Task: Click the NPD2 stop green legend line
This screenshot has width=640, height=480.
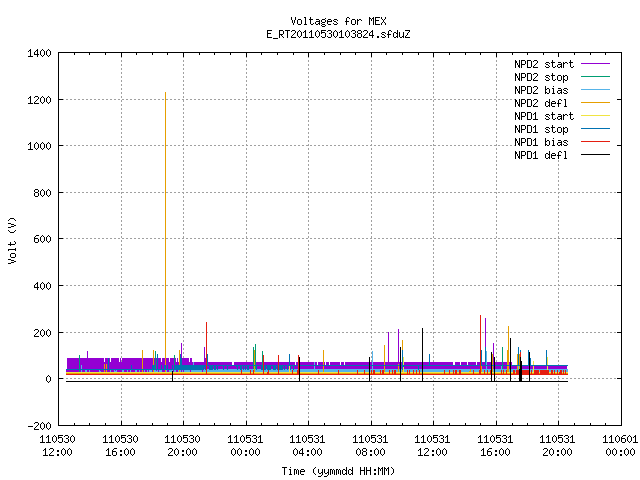Action: click(596, 77)
